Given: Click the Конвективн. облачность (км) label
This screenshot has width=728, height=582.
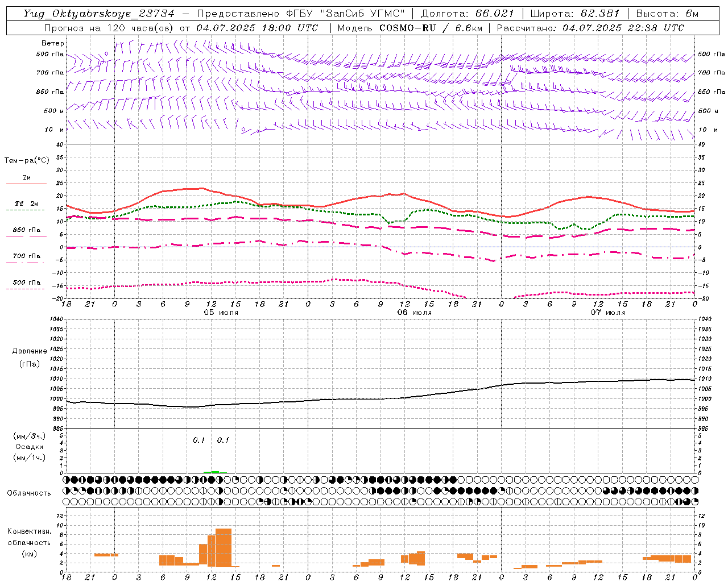Looking at the screenshot, I should (29, 542).
